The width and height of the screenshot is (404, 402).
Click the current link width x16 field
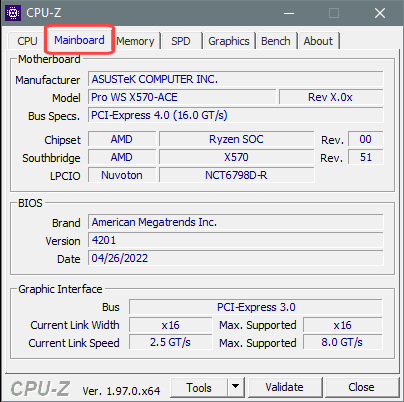(x=171, y=325)
